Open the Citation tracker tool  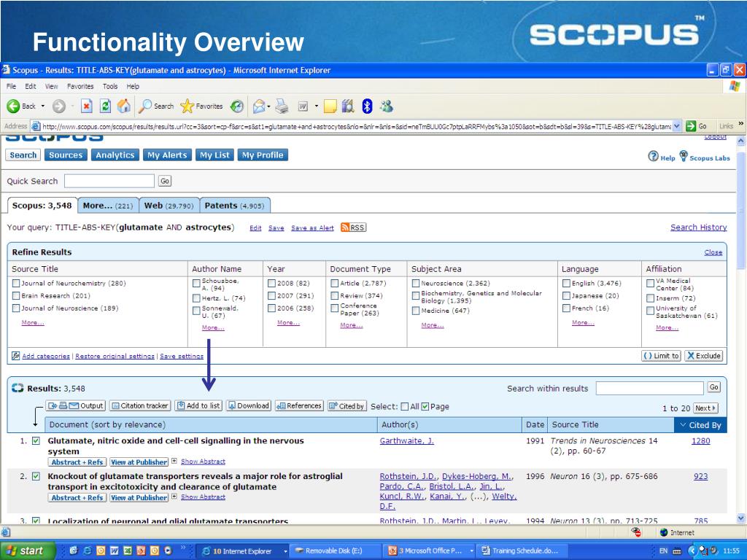click(x=139, y=405)
